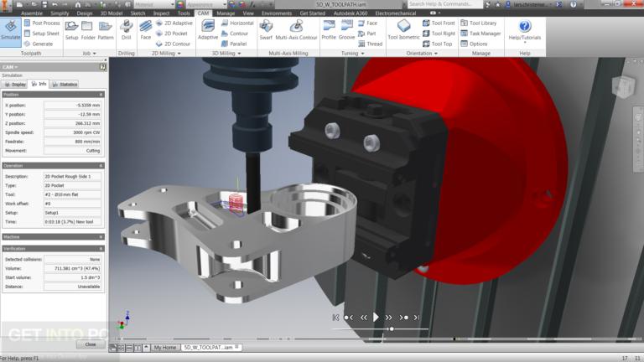Choose Multi-Axis Contour operation
This screenshot has width=644, height=362.
click(x=296, y=30)
